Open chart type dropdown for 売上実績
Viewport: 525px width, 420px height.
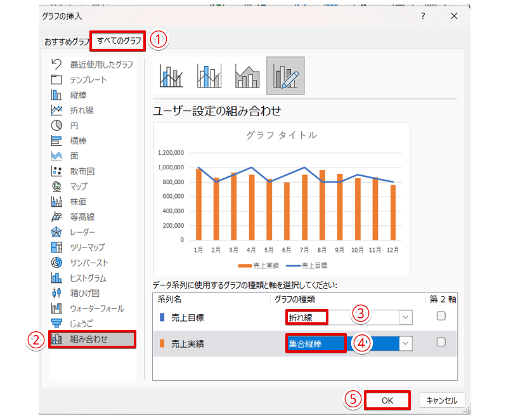[405, 343]
